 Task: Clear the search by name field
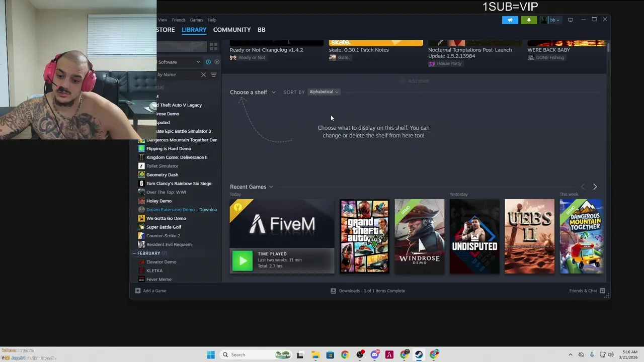tap(203, 74)
